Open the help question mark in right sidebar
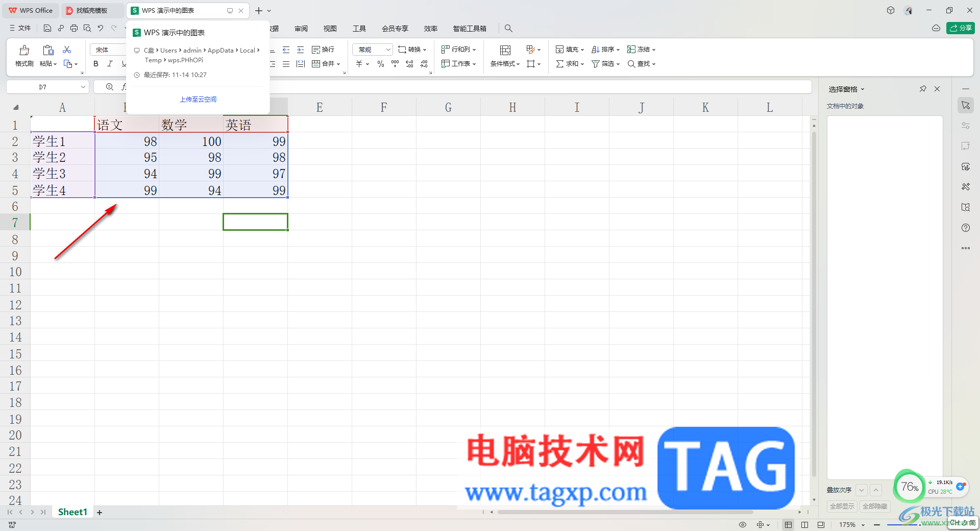Screen dimensions: 980x531 click(x=966, y=228)
